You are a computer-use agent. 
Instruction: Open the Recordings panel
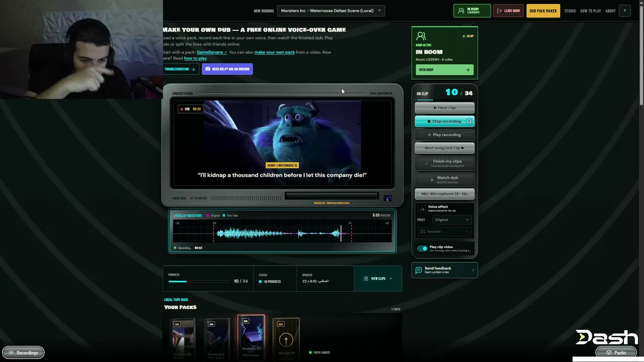23,353
